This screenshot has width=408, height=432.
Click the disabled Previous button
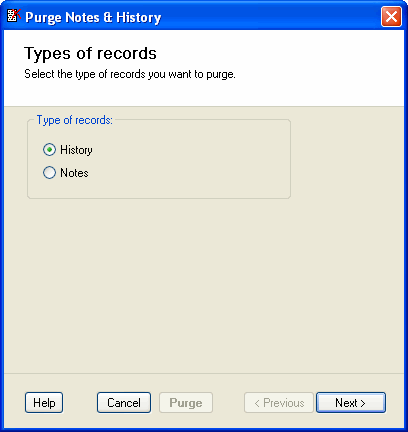coord(279,403)
